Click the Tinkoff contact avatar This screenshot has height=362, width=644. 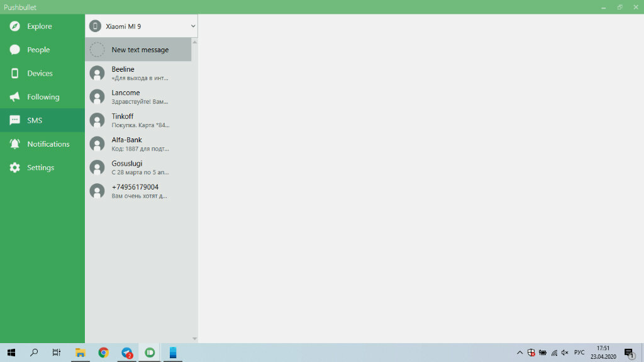[97, 120]
